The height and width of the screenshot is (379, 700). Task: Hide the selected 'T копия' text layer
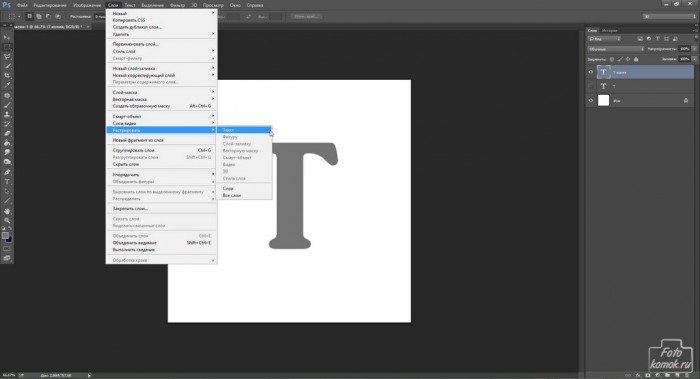coord(591,72)
